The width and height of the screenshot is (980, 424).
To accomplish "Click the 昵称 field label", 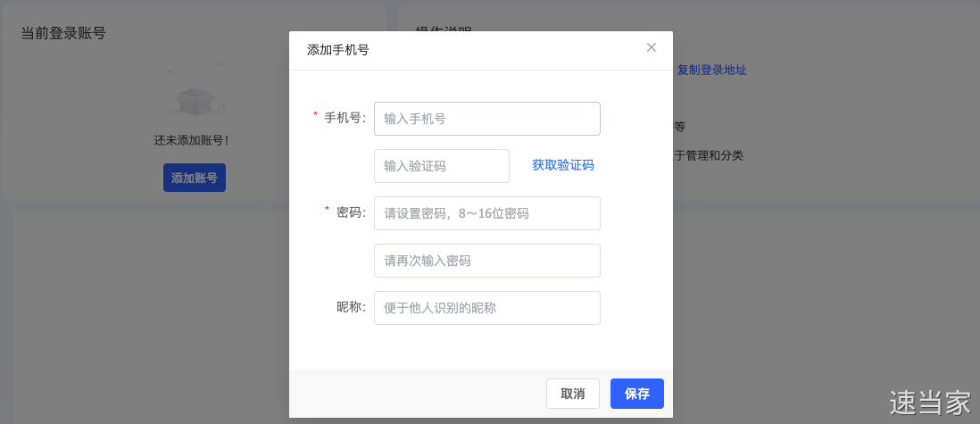I will (x=350, y=307).
